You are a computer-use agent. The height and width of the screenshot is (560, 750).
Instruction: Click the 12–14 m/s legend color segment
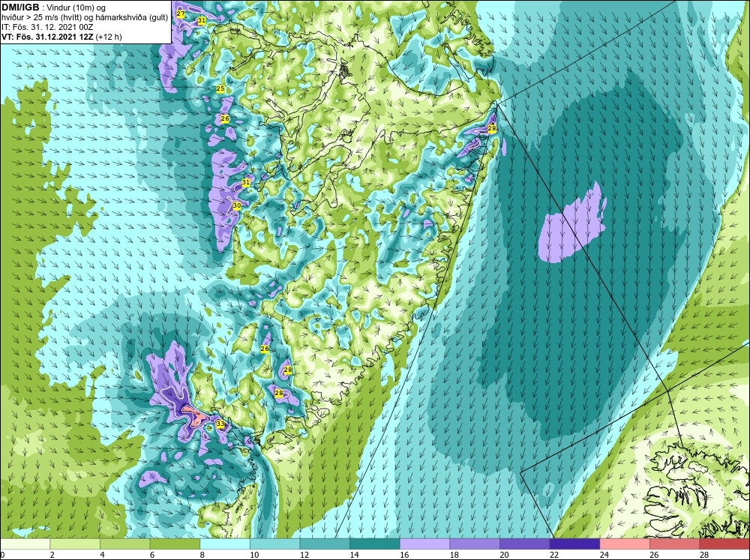tap(325, 544)
